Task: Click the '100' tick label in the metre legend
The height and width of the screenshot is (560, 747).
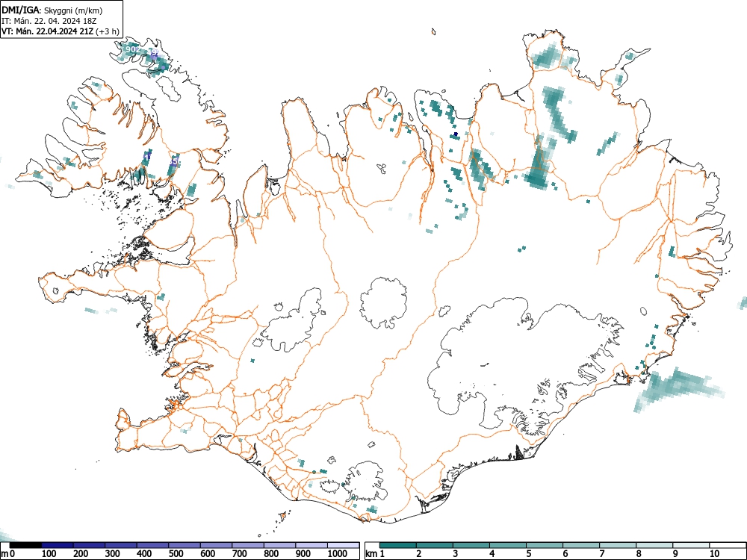Action: pos(49,554)
